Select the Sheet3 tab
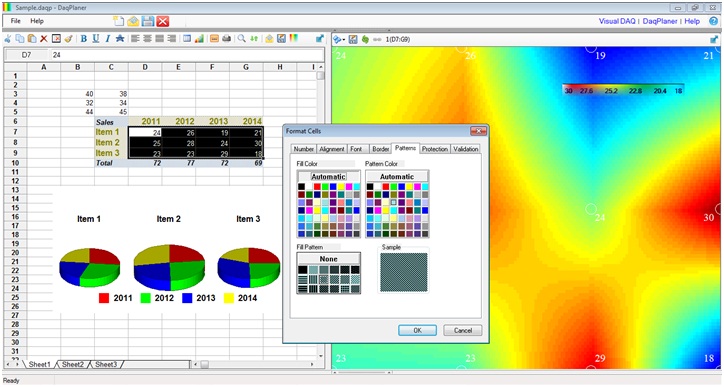The image size is (724, 387). 106,364
